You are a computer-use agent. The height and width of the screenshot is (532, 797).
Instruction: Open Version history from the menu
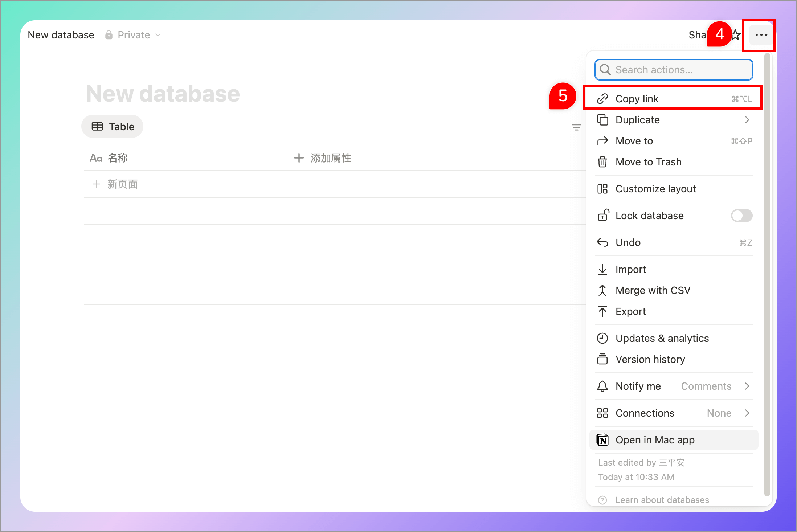650,359
